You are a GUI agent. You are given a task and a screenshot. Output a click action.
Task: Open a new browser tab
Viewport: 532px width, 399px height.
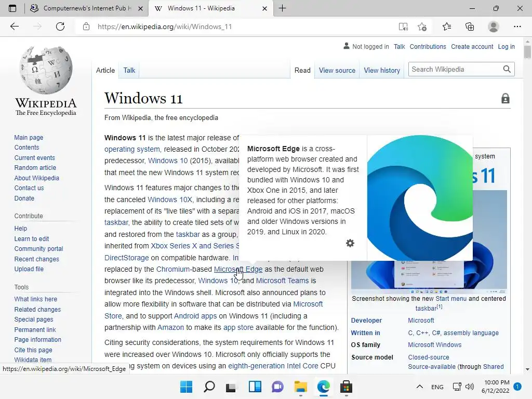click(x=282, y=8)
